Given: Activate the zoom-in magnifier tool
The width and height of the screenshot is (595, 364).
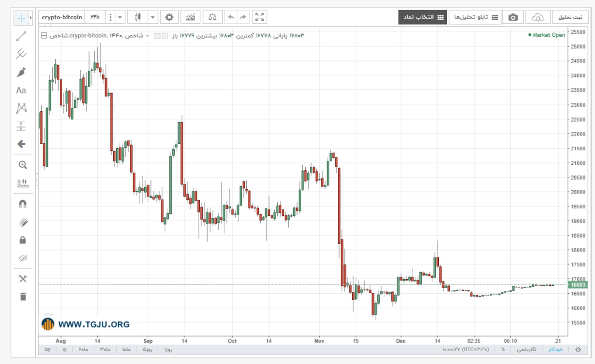Looking at the screenshot, I should [x=23, y=165].
